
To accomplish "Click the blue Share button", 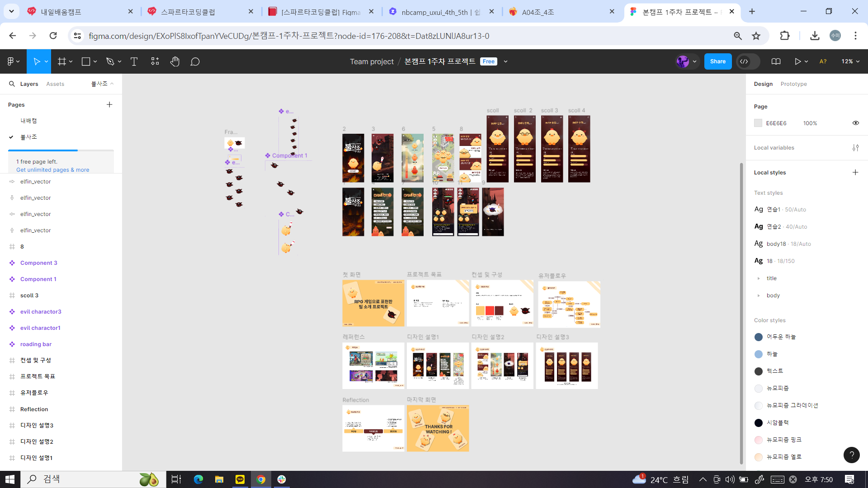I will [717, 61].
